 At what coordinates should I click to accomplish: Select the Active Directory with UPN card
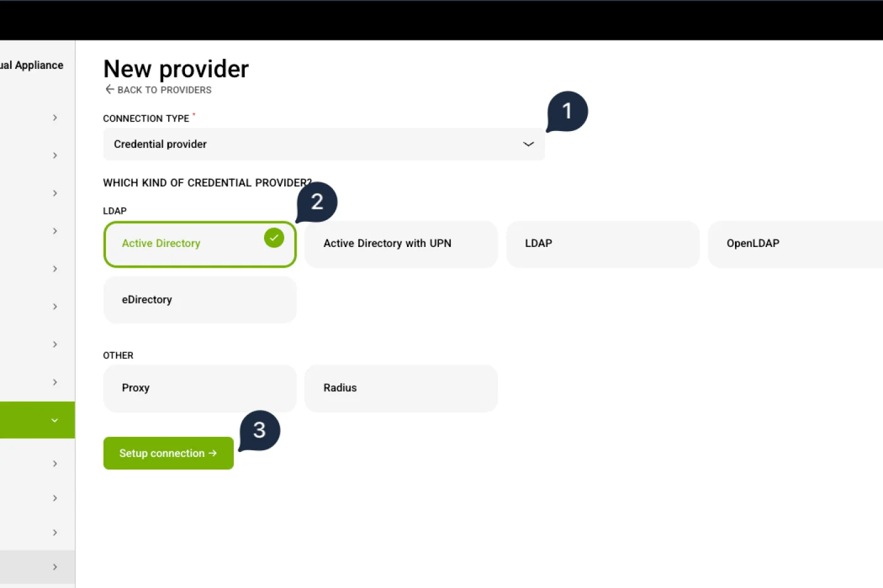tap(401, 244)
